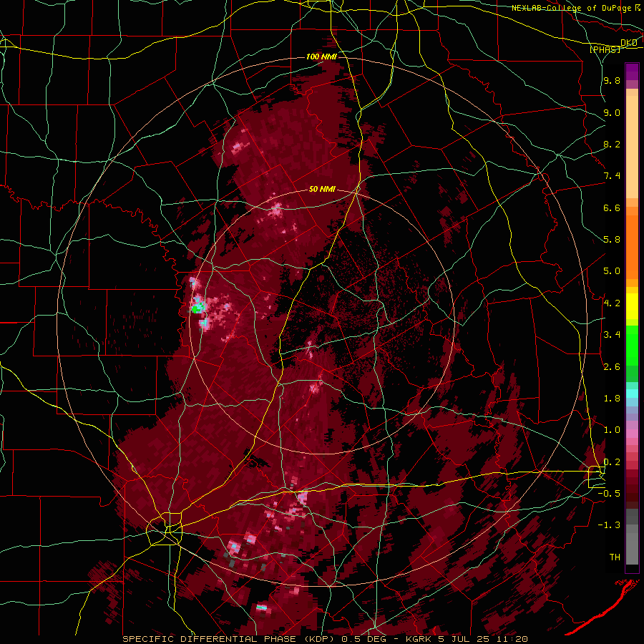Click the 50 NMI range ring label
The image size is (644, 644).
click(322, 190)
